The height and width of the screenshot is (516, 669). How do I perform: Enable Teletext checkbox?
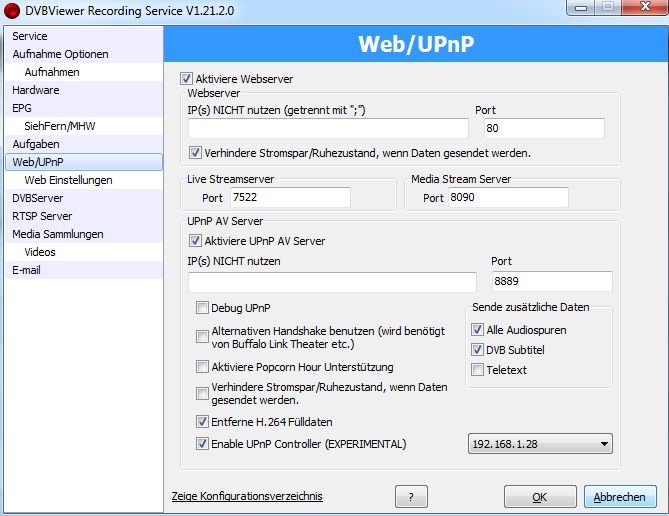point(477,369)
